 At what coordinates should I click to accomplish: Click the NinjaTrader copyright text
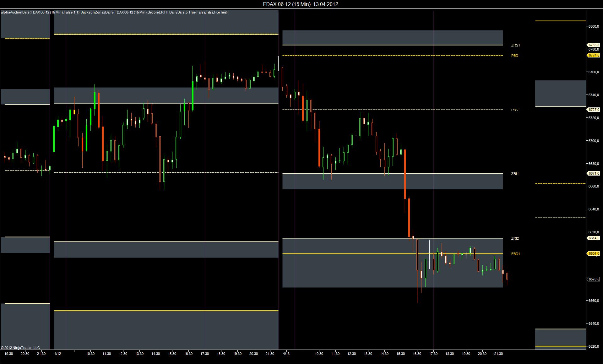point(20,348)
